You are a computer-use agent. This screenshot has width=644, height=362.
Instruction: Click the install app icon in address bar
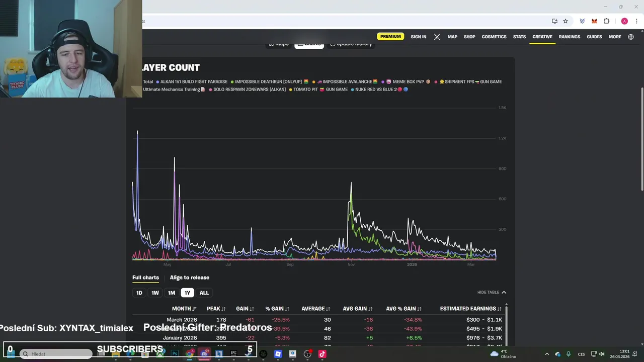[x=554, y=21]
